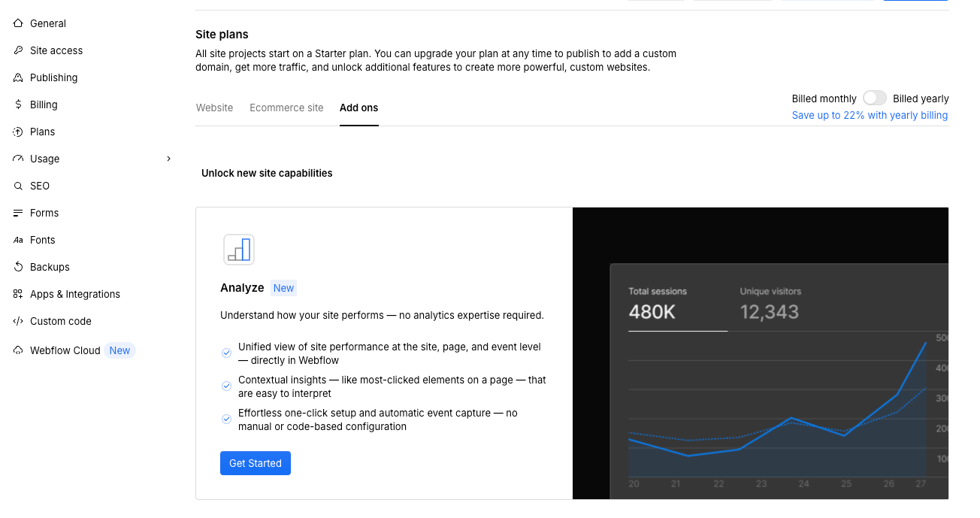The width and height of the screenshot is (980, 518).
Task: Open the Billing page label
Action: (44, 105)
